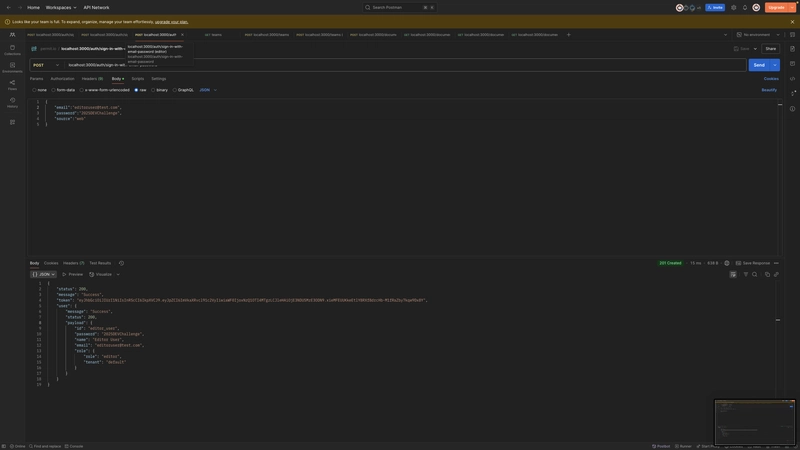
Task: Open the Console from status bar
Action: coord(74,446)
